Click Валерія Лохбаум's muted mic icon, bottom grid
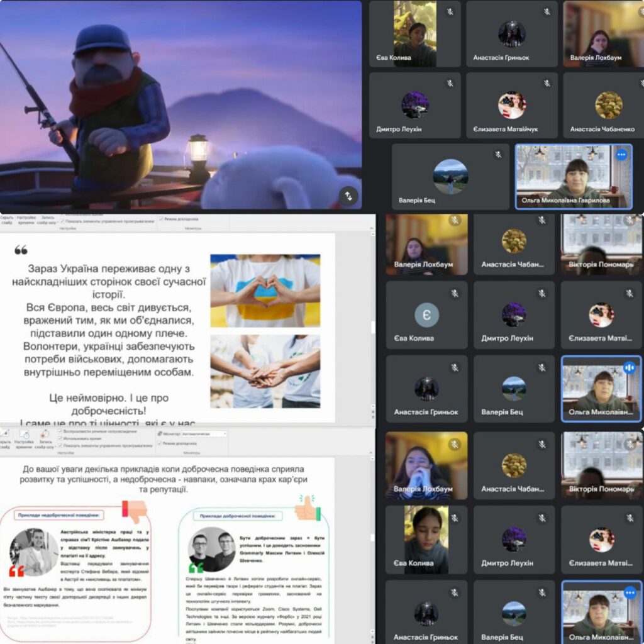The height and width of the screenshot is (644, 644). click(455, 444)
